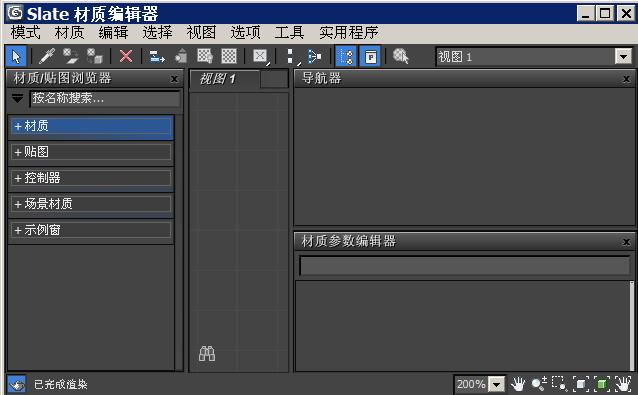Close the 材质参数编辑器 panel

(627, 242)
